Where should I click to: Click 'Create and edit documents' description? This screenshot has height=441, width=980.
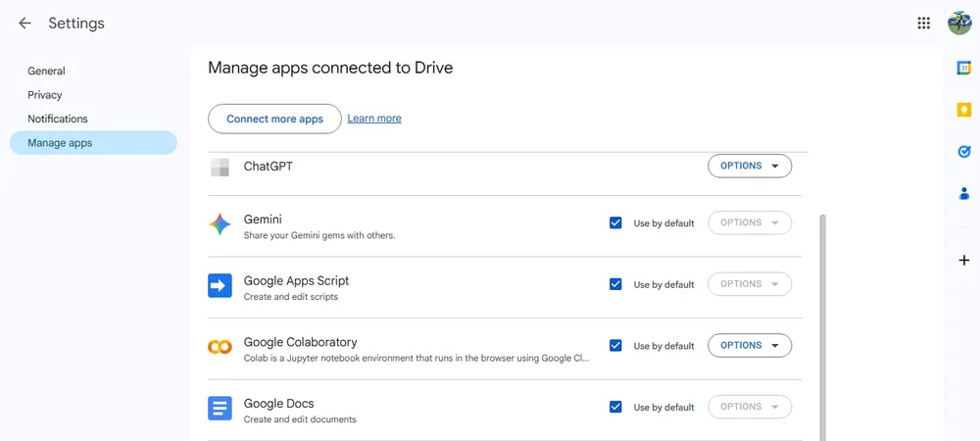click(300, 419)
